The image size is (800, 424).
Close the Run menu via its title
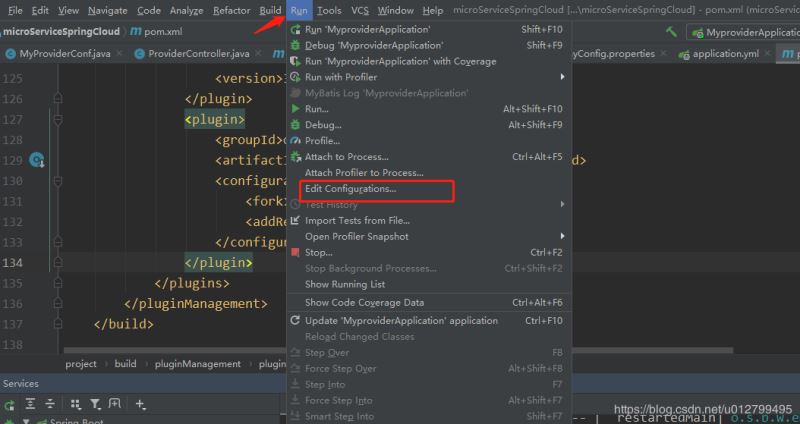pos(299,10)
